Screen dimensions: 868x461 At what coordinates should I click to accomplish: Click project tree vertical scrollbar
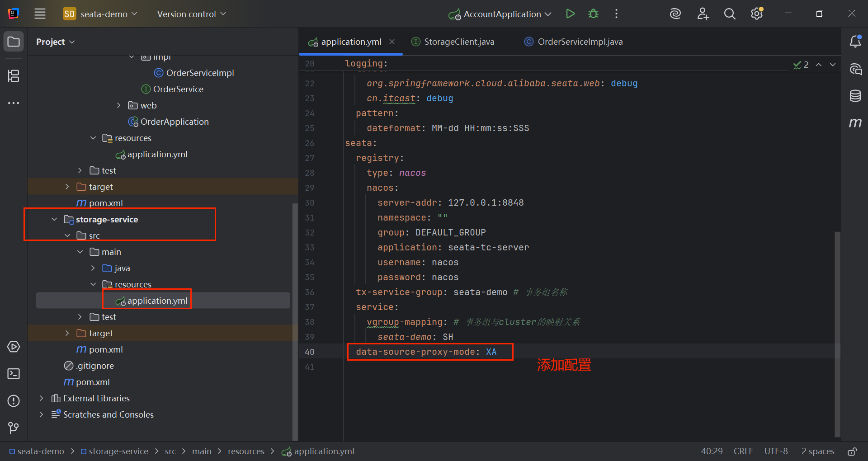tap(295, 321)
